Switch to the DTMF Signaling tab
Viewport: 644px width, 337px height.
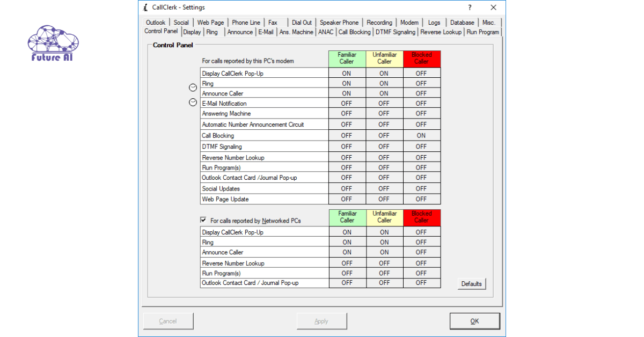(x=396, y=32)
